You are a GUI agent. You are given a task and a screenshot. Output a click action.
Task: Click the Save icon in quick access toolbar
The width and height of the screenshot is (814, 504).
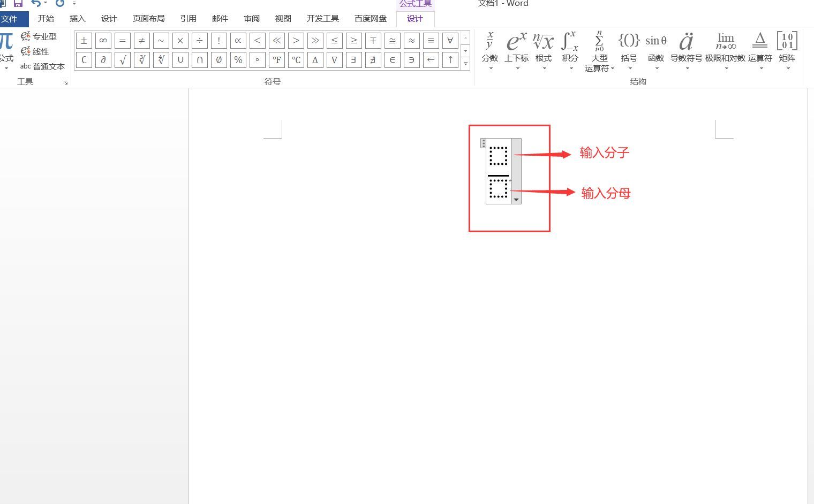click(x=18, y=3)
